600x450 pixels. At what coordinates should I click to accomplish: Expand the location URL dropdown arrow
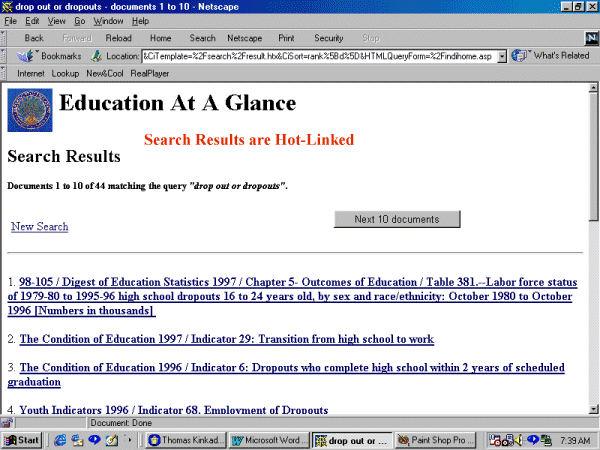point(503,56)
